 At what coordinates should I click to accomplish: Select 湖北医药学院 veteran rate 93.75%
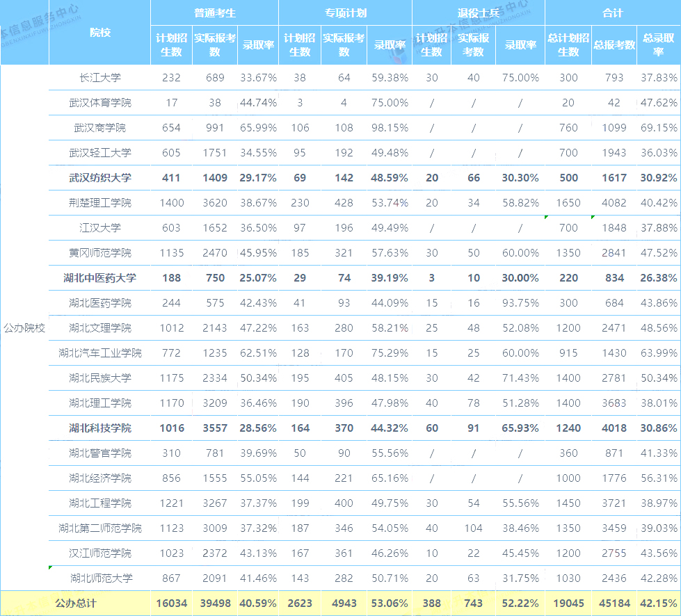[520, 303]
